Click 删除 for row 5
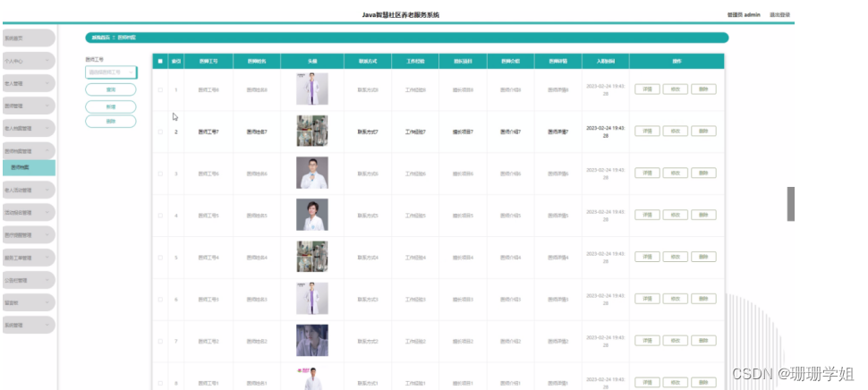 [703, 257]
